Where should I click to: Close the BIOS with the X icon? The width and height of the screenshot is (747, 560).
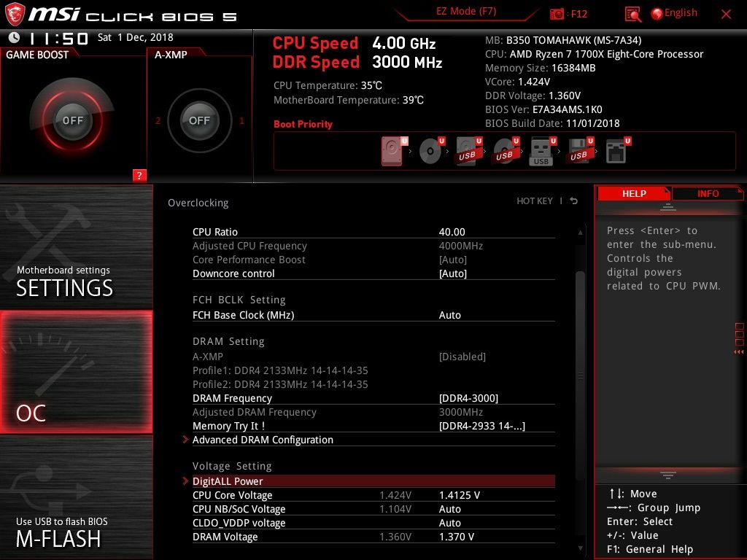click(726, 15)
